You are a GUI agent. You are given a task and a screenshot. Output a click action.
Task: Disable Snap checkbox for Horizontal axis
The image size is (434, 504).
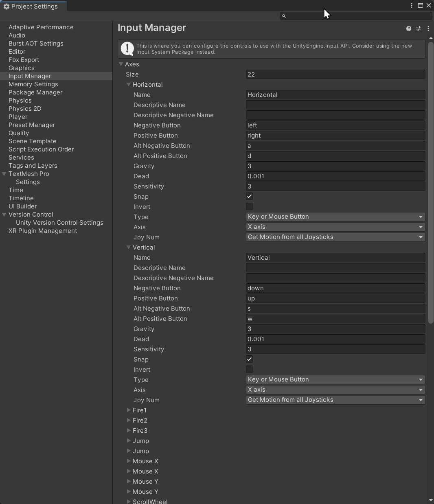tap(250, 196)
